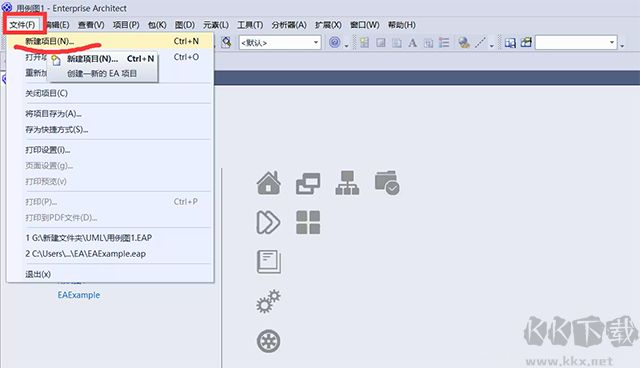Click the overlapping windows icon on start page
The height and width of the screenshot is (368, 640).
(x=308, y=183)
